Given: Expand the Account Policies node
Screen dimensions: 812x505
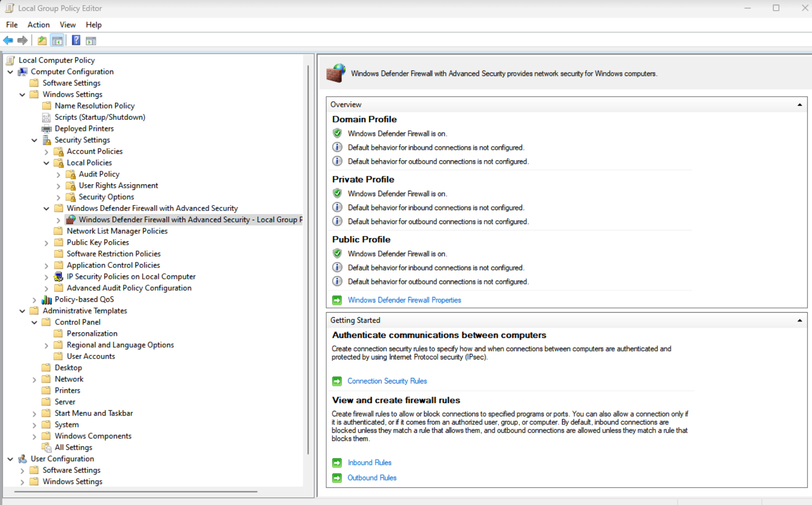Looking at the screenshot, I should 46,151.
